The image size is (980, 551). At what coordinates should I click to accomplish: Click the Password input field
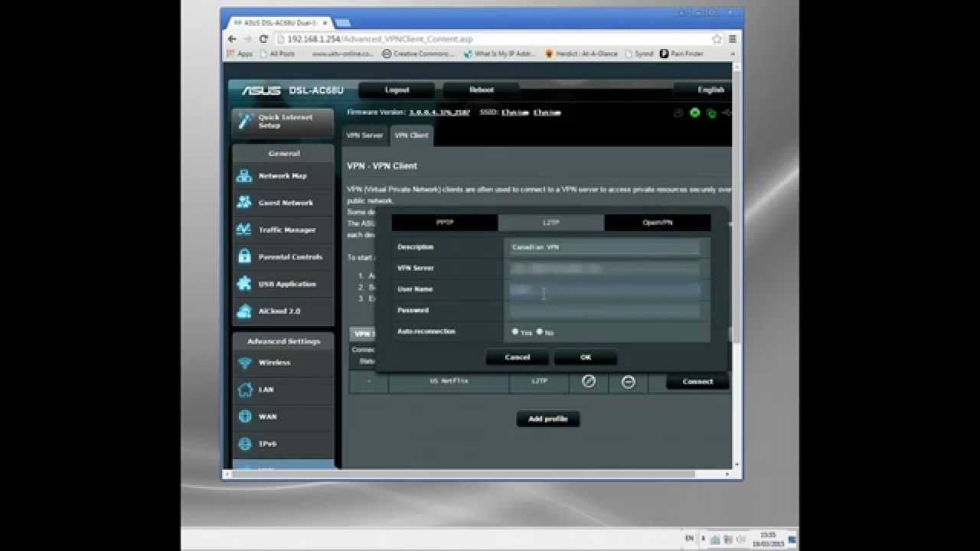(605, 311)
